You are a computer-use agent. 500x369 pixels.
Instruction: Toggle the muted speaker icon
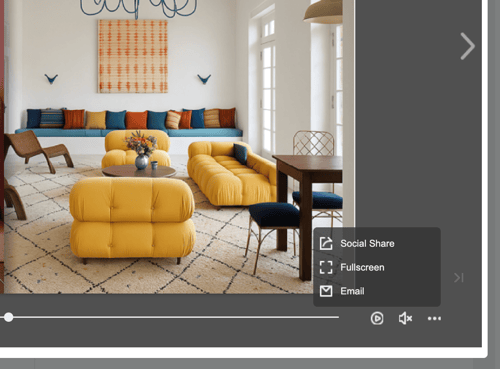(405, 318)
